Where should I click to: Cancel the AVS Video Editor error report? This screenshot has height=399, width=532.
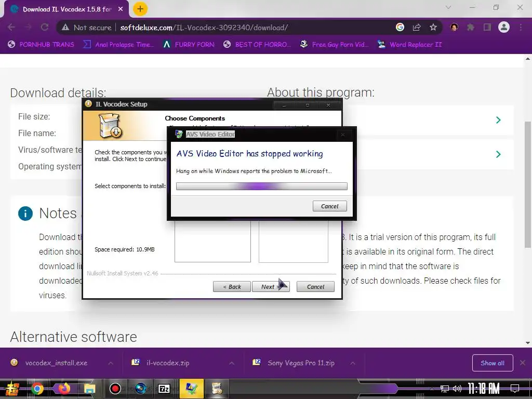click(329, 206)
